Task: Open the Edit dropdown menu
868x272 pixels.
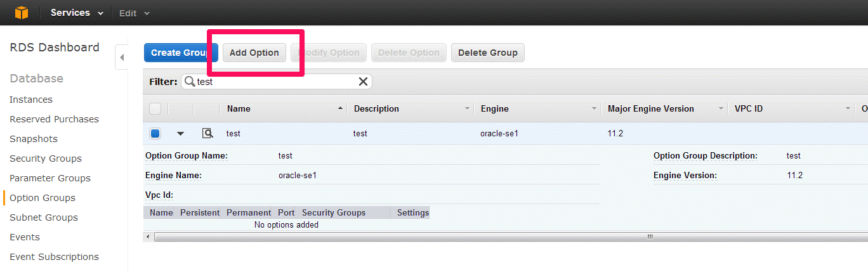Action: tap(135, 13)
